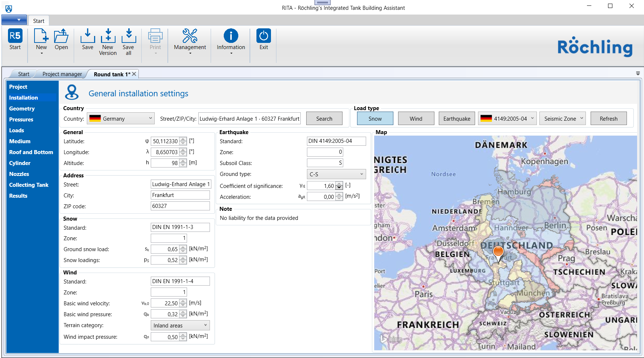Open the tab list arrow at right
The image size is (644, 358).
coord(638,73)
